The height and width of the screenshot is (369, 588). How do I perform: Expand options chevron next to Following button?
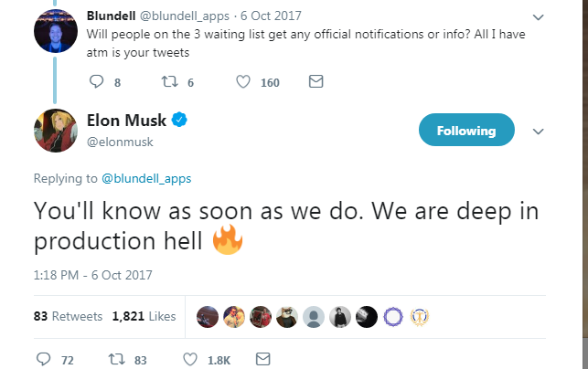(538, 132)
